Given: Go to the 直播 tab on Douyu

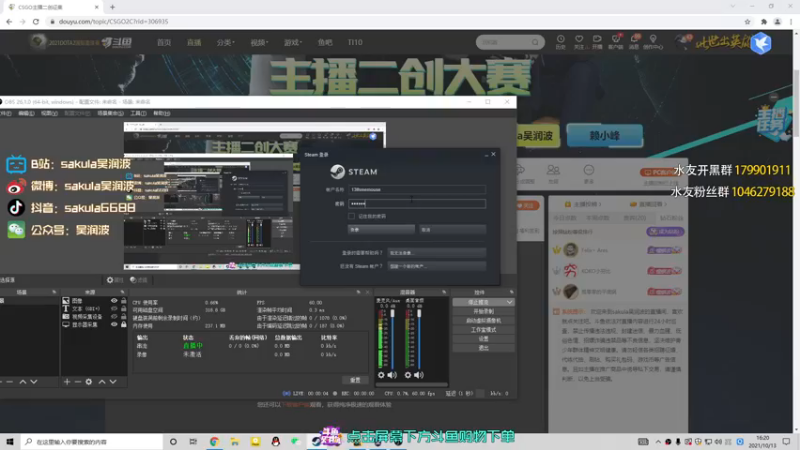Looking at the screenshot, I should pyautogui.click(x=194, y=42).
